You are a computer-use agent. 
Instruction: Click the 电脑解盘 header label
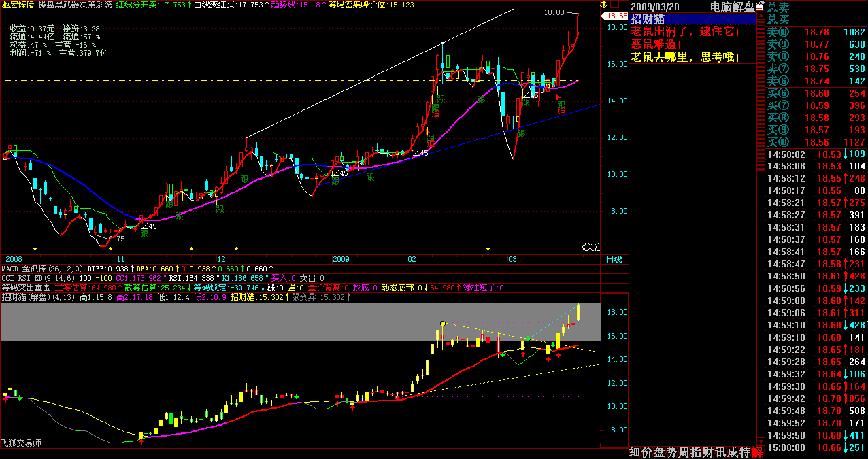click(732, 6)
